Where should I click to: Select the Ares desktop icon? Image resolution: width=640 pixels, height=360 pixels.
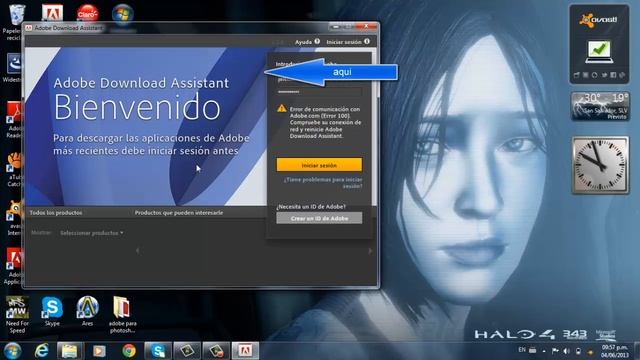pyautogui.click(x=87, y=311)
